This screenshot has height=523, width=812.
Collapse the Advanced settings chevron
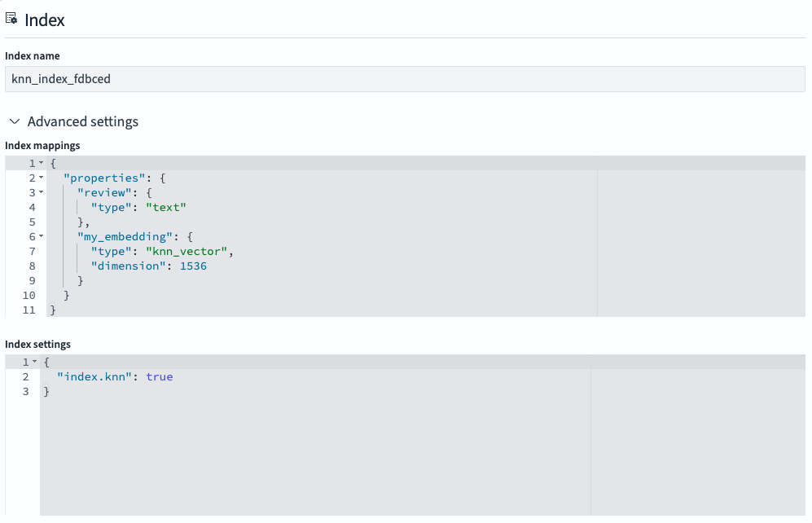pos(15,121)
